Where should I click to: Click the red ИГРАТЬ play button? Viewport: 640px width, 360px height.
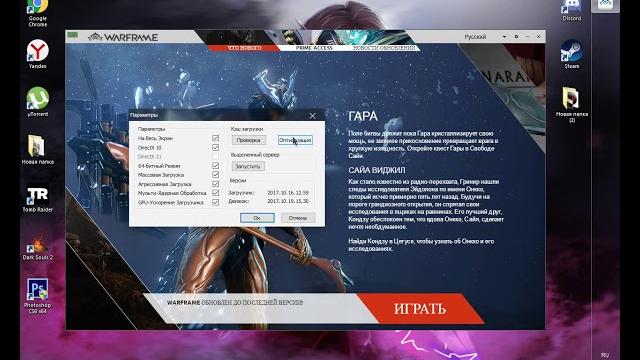[420, 309]
